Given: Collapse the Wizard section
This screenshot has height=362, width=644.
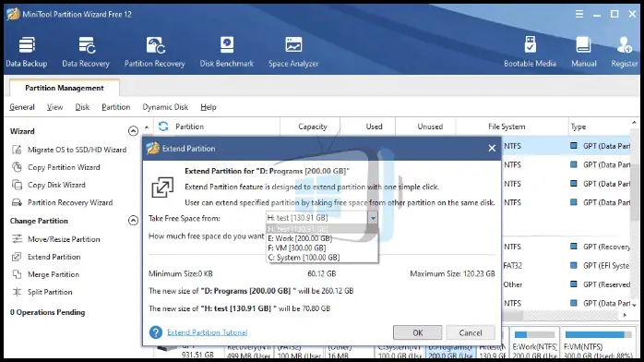Looking at the screenshot, I should point(133,131).
